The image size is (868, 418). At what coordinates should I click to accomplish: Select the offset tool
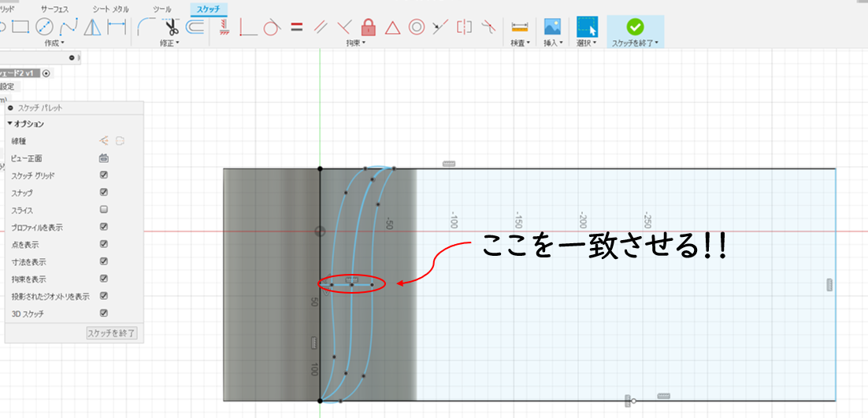195,27
